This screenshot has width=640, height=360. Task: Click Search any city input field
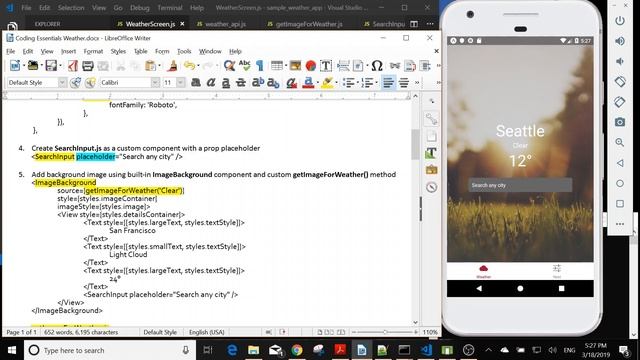[x=520, y=185]
